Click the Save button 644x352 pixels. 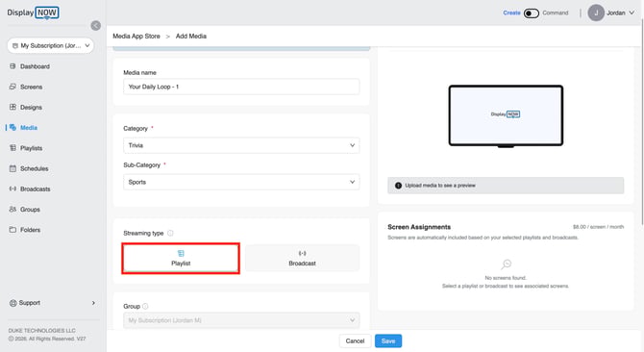point(388,340)
